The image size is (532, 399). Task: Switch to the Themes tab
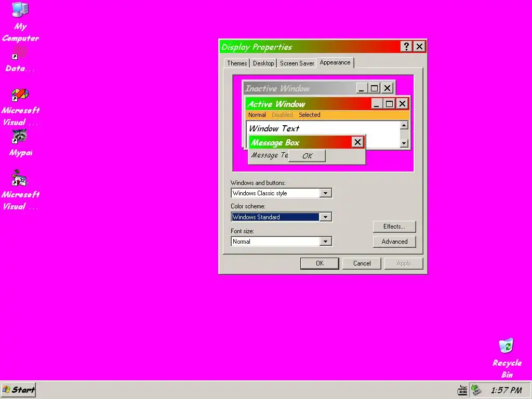[x=237, y=63]
